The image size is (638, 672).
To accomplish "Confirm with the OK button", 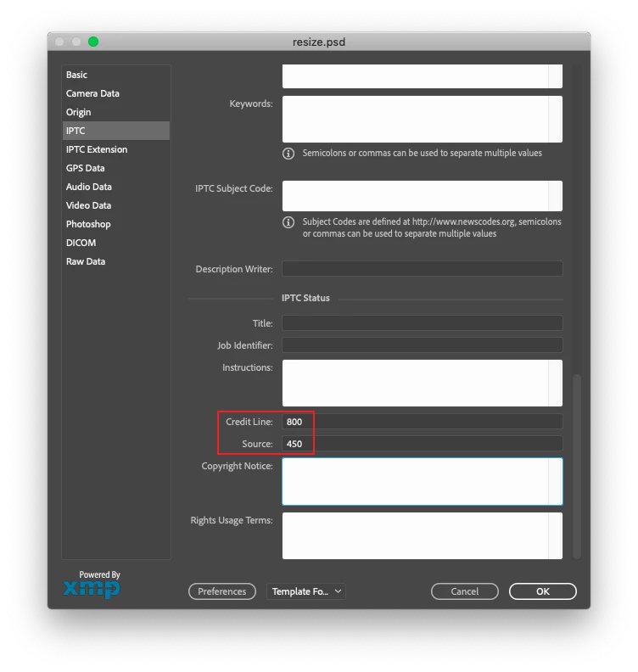I will pos(542,591).
